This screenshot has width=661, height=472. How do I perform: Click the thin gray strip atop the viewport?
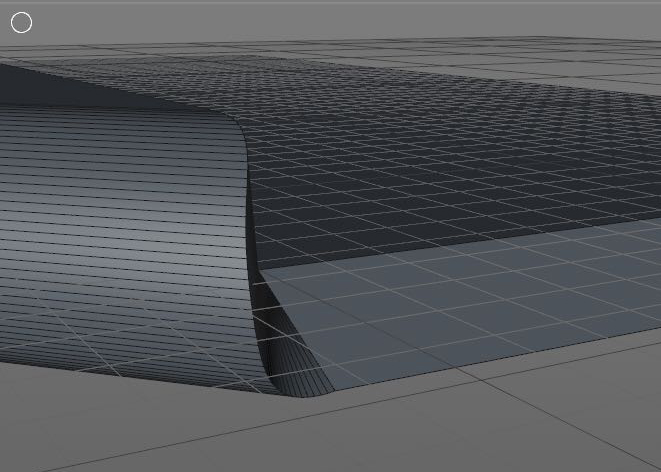click(330, 2)
